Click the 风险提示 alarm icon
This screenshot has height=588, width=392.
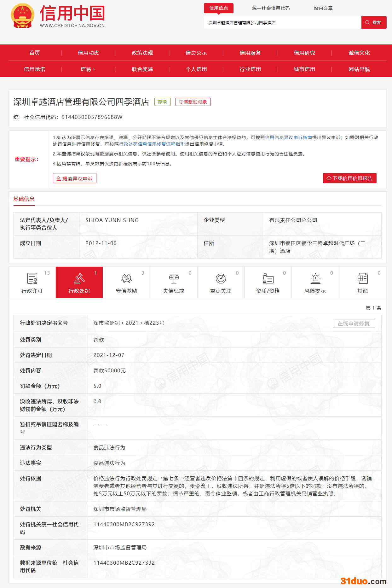pos(315,278)
